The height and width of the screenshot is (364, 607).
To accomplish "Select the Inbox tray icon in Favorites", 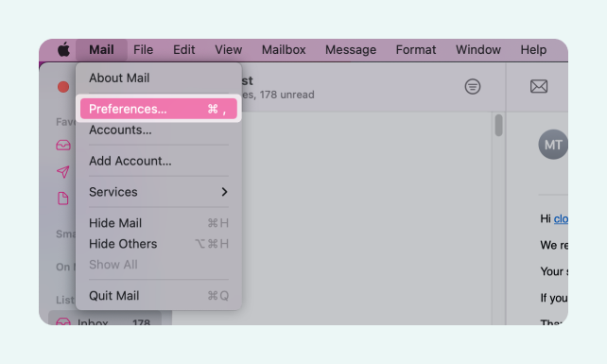I will [63, 146].
